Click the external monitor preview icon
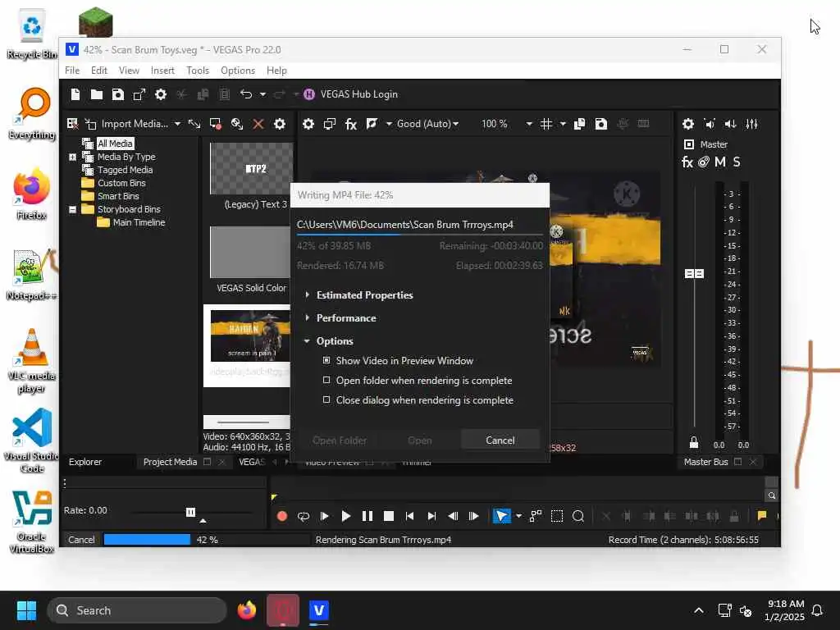The width and height of the screenshot is (840, 630). click(x=330, y=124)
